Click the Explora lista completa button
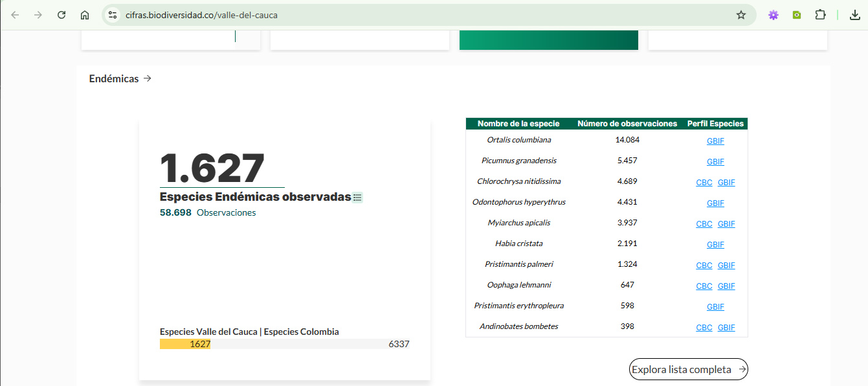The image size is (868, 386). (x=689, y=369)
